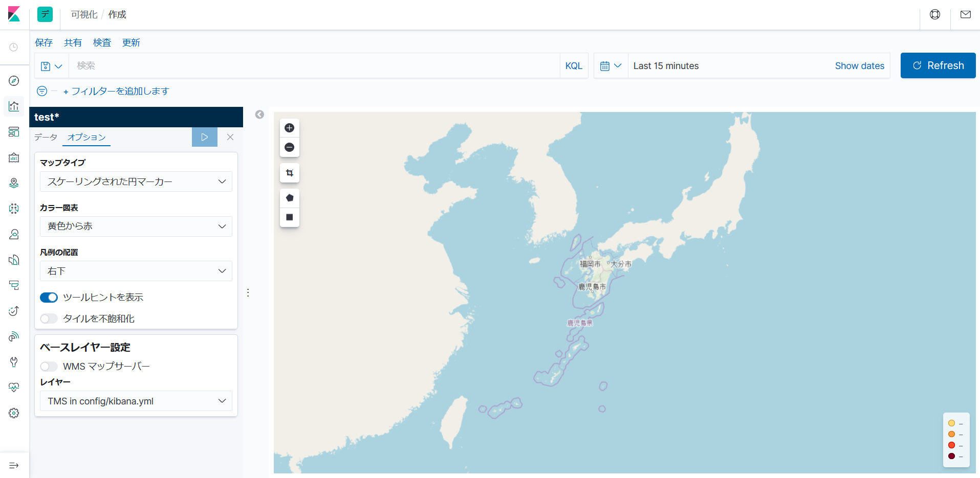
Task: Click 可視化 in the breadcrumb
Action: coord(83,15)
